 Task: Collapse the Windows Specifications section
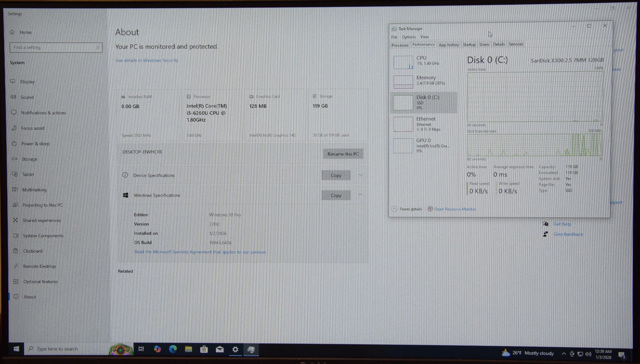(360, 195)
